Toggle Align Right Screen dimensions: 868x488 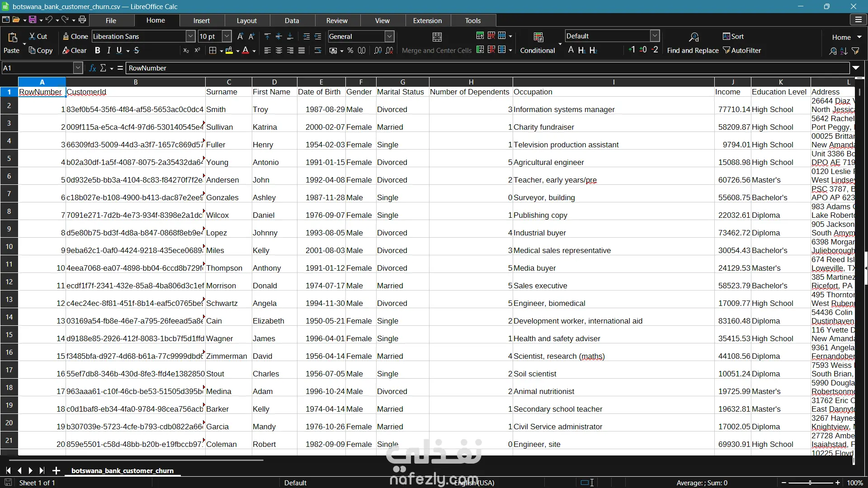pyautogui.click(x=290, y=51)
